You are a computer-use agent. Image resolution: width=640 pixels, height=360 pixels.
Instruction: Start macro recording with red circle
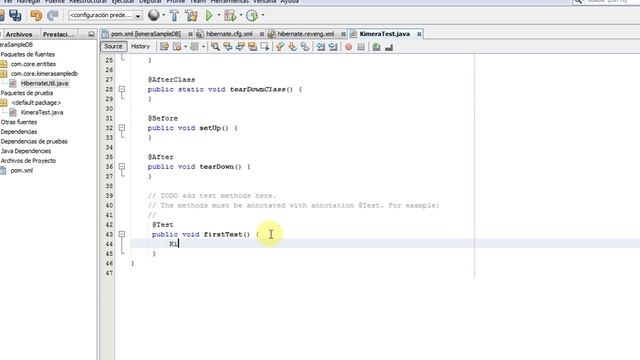[349, 47]
